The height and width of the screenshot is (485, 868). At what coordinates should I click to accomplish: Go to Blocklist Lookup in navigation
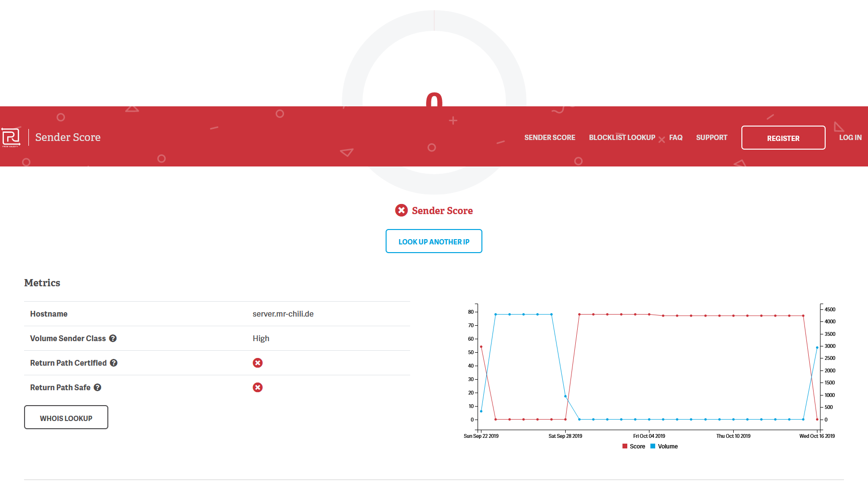622,138
